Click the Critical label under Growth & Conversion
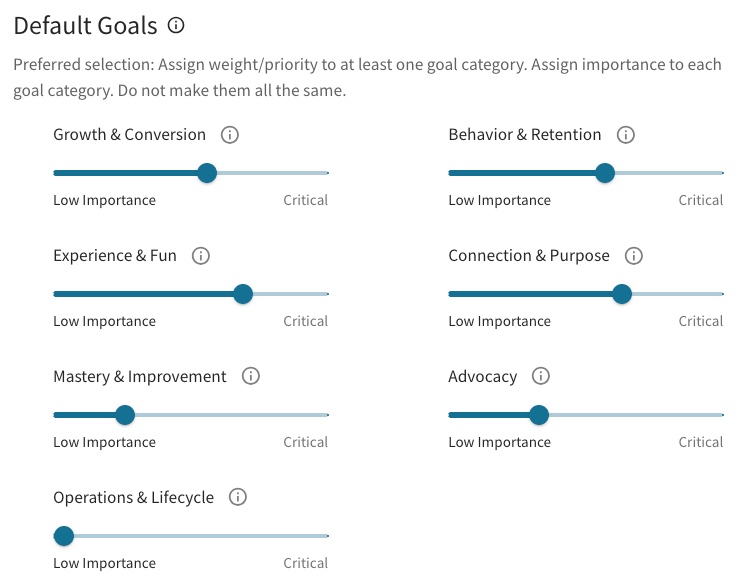 click(x=306, y=200)
